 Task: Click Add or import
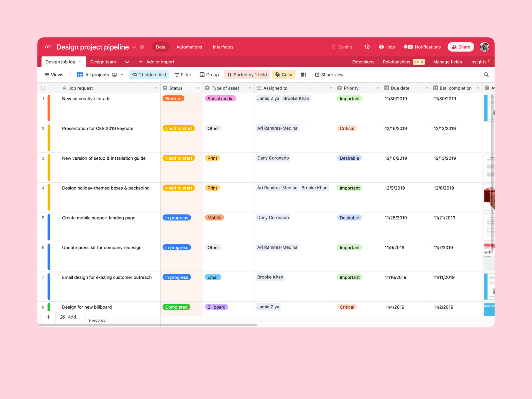tap(157, 62)
